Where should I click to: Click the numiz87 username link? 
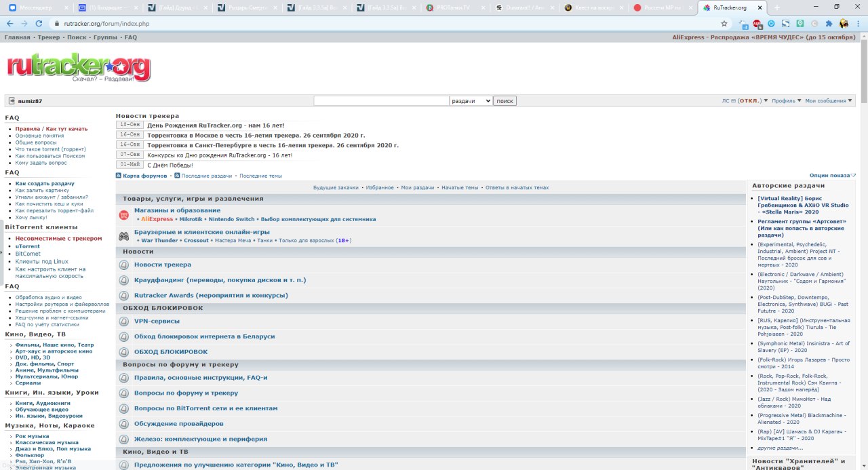[x=30, y=101]
